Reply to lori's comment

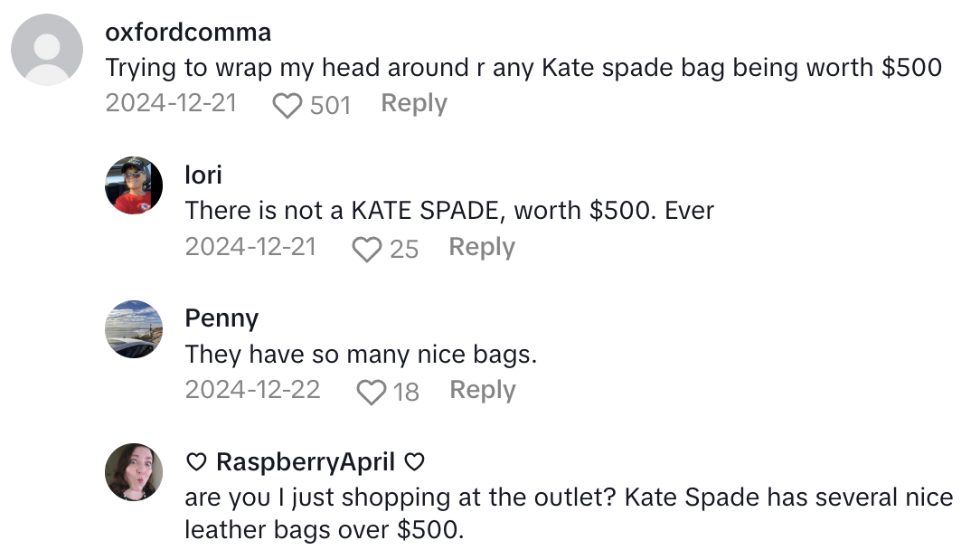point(481,247)
